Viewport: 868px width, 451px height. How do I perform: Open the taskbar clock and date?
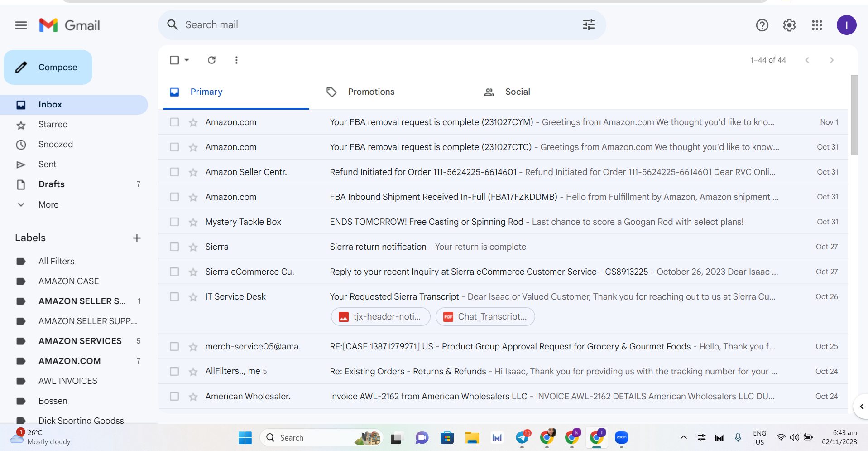pos(839,437)
